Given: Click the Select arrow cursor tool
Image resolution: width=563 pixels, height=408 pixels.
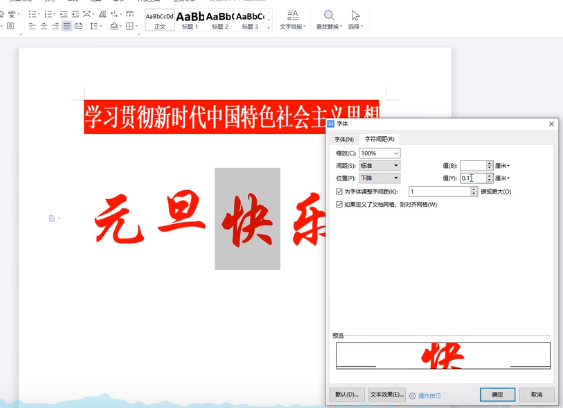Looking at the screenshot, I should click(355, 15).
